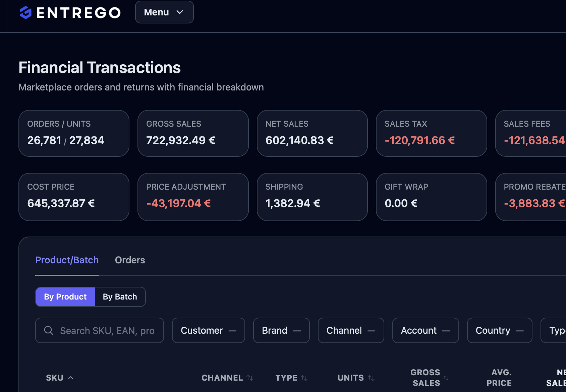Open the Menu dropdown
The width and height of the screenshot is (566, 392).
tap(164, 12)
